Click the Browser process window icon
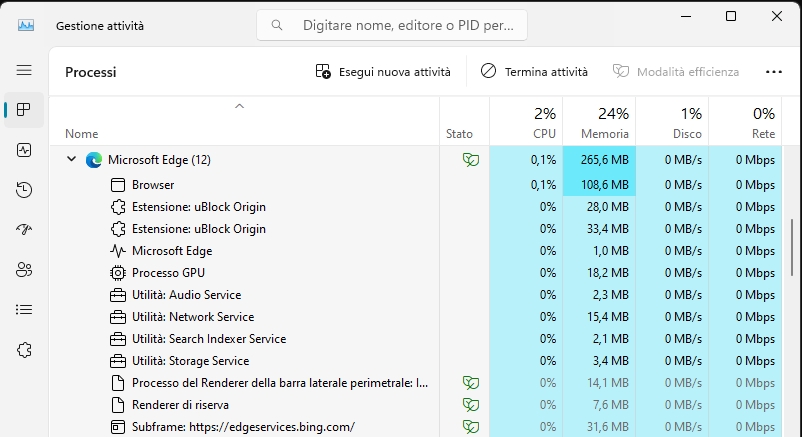 tap(118, 185)
